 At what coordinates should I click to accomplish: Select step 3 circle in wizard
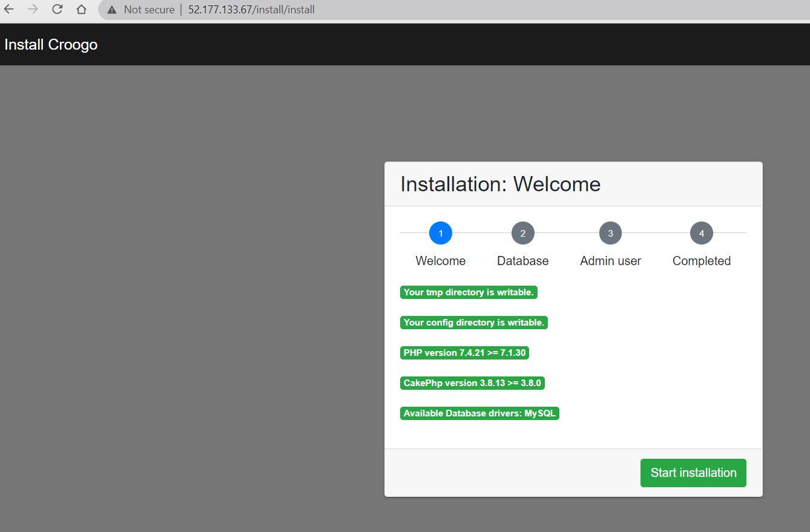[x=610, y=233]
